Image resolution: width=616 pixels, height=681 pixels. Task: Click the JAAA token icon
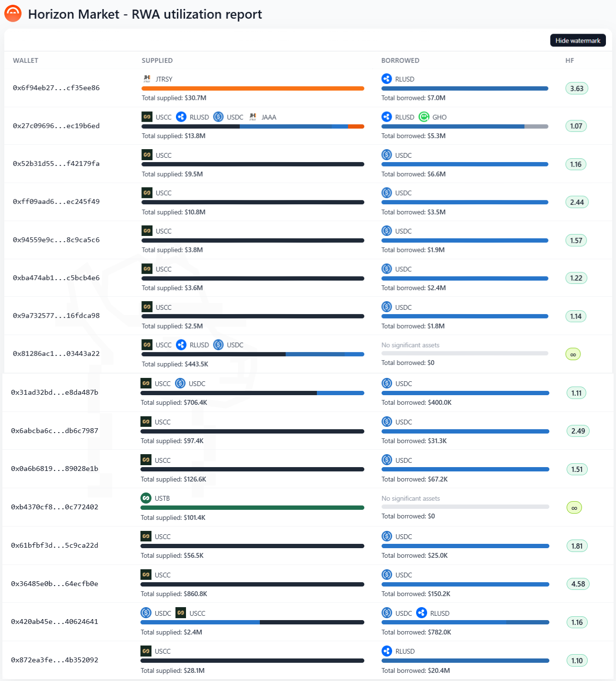click(253, 117)
